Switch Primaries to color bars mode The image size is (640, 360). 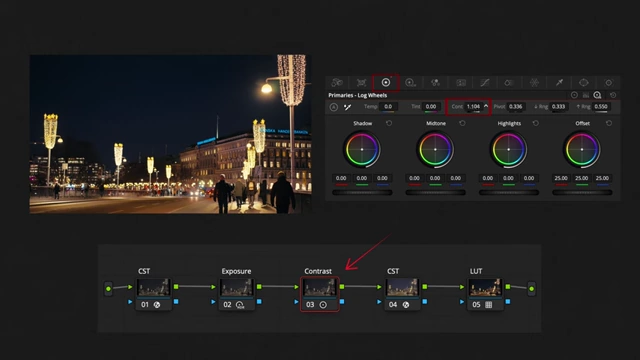pyautogui.click(x=586, y=95)
